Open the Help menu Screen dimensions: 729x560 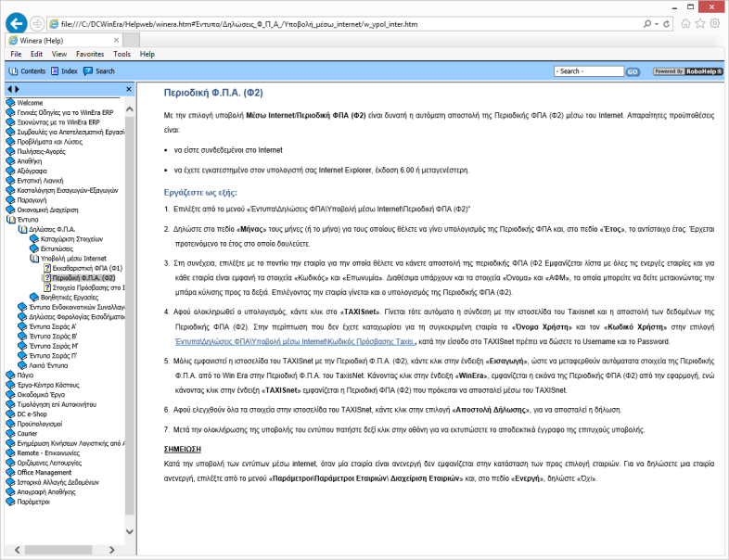pyautogui.click(x=147, y=54)
